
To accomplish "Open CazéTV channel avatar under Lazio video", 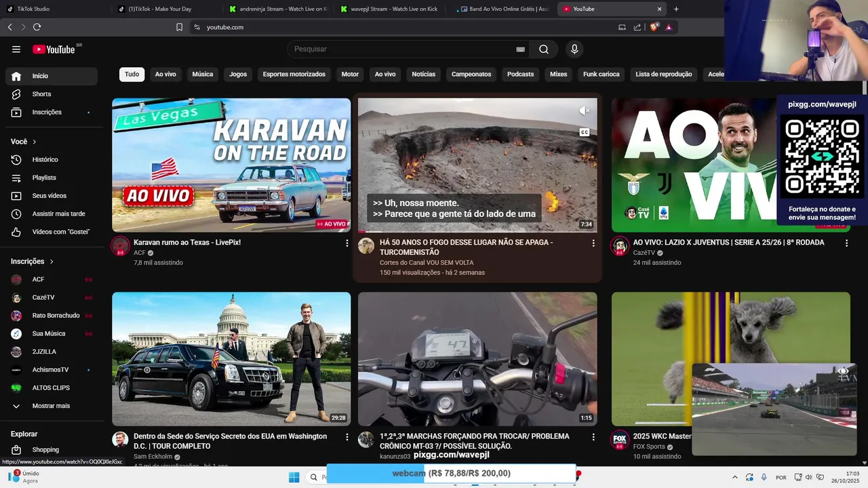I will point(620,245).
